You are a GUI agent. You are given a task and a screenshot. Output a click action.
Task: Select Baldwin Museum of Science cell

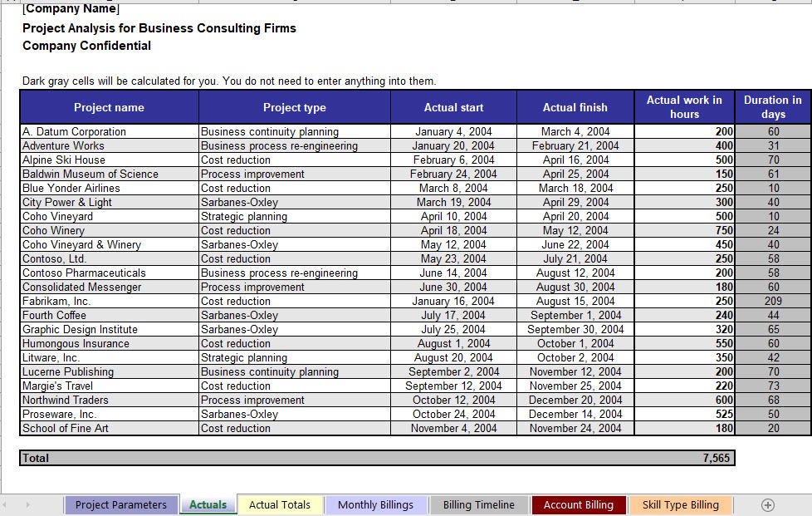pos(110,174)
